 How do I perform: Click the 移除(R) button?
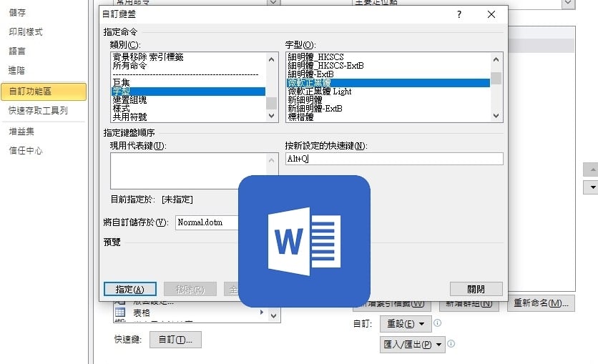coord(190,290)
